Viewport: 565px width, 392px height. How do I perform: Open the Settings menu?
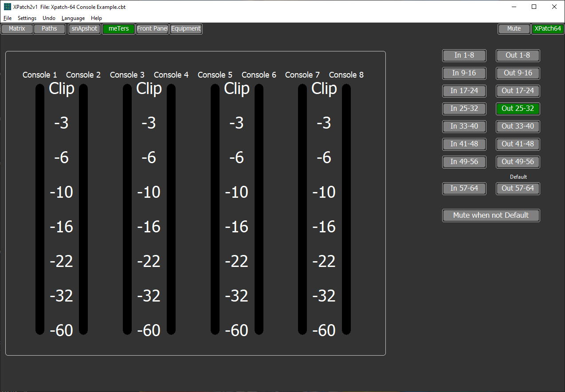(x=27, y=18)
